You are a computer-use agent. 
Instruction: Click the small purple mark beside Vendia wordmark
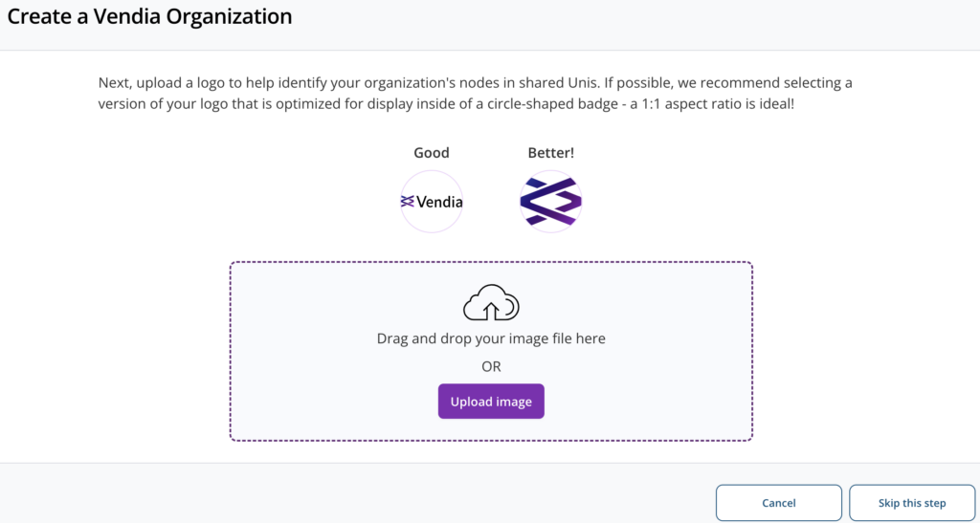tap(408, 201)
